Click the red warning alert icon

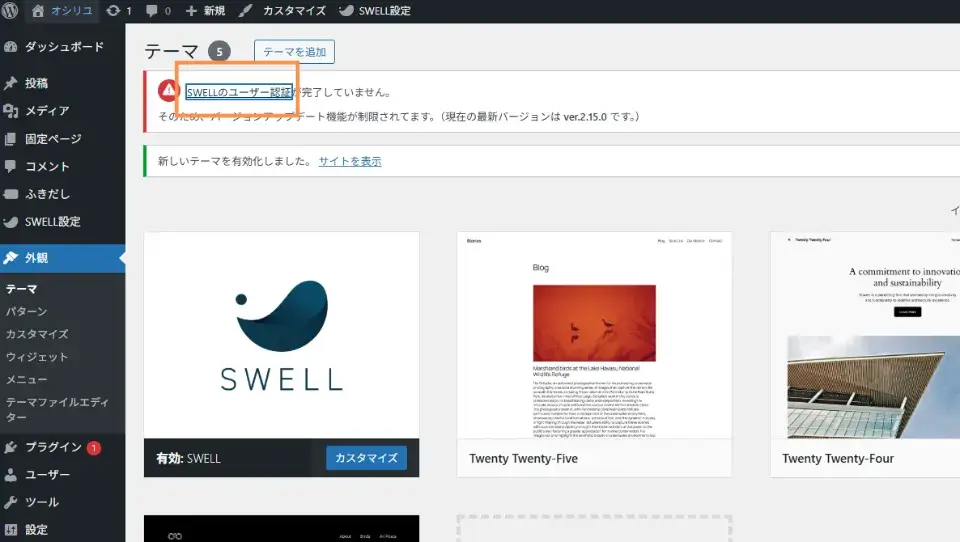[168, 91]
